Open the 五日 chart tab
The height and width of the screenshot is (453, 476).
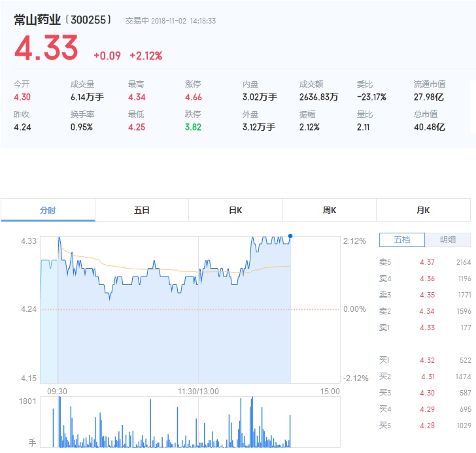coord(142,210)
